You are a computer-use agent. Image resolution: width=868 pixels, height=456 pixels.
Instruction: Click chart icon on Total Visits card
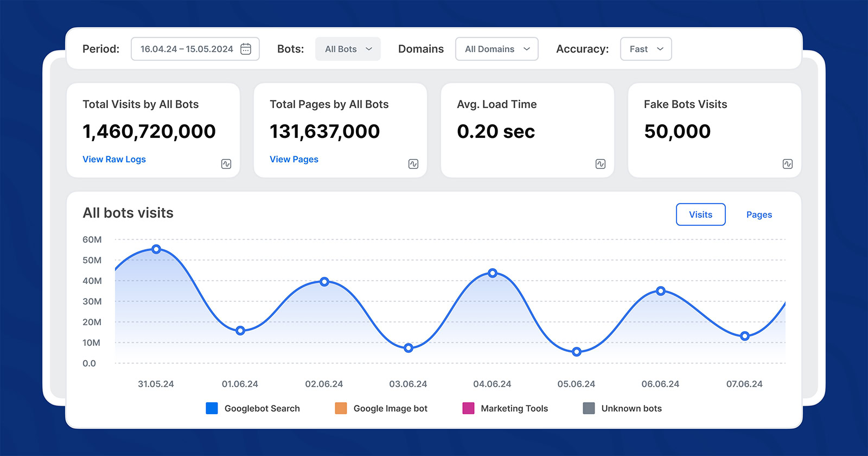coord(226,164)
